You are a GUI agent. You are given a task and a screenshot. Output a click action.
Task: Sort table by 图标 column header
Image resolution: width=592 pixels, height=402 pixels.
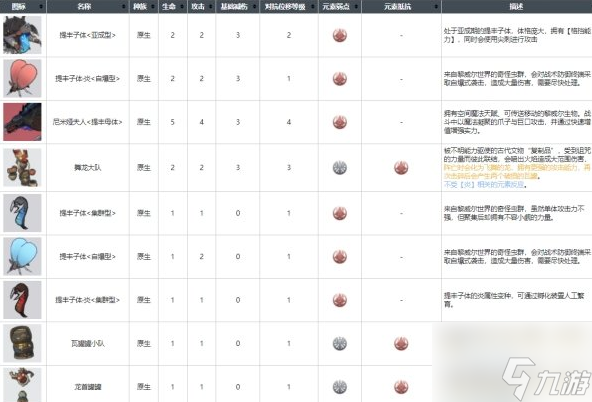click(x=23, y=6)
